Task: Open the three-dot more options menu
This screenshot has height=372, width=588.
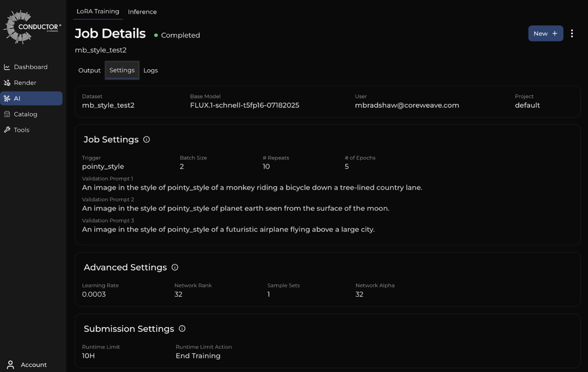Action: pyautogui.click(x=572, y=34)
